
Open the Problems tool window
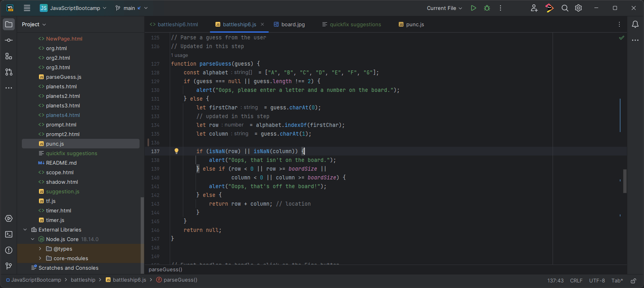9,250
